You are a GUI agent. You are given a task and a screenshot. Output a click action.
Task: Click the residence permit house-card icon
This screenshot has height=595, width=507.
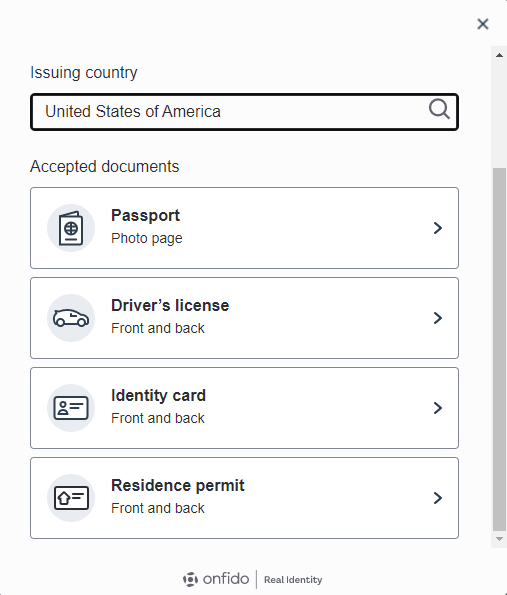coord(71,498)
